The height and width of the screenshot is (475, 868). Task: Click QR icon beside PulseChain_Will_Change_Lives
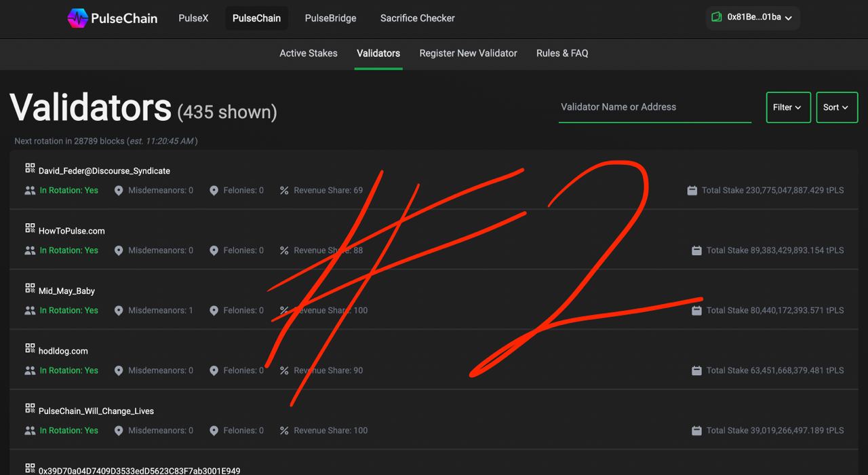tap(30, 408)
